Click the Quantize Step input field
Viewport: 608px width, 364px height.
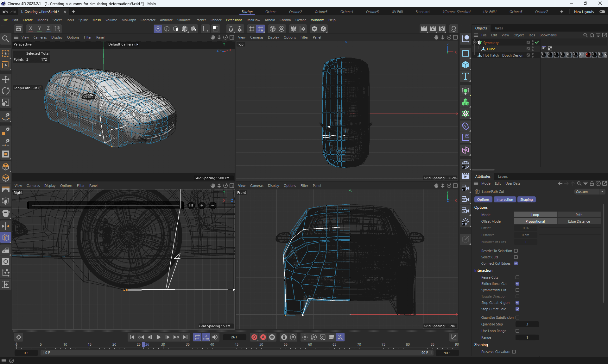527,324
